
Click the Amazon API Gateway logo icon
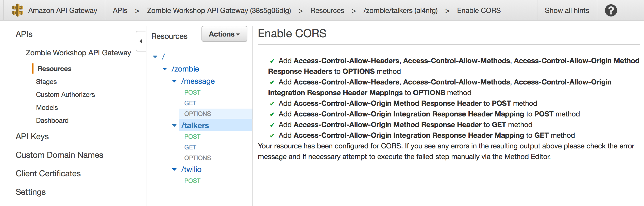[x=18, y=10]
